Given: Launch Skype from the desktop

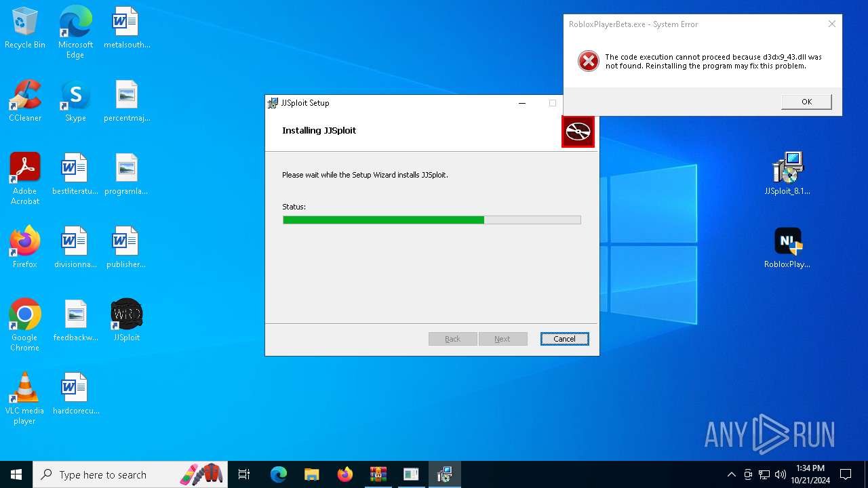Looking at the screenshot, I should [x=75, y=101].
